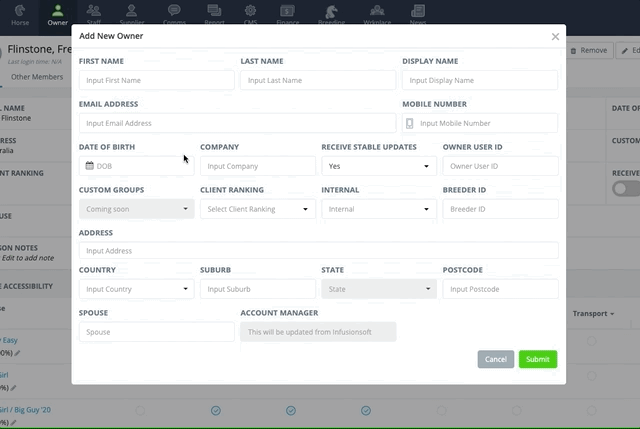640x429 pixels.
Task: Uncheck the first ticked circle in bottom row
Action: 216,410
